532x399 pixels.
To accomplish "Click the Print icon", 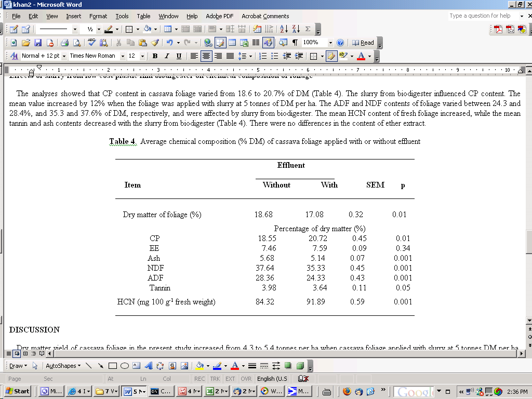I will coord(64,43).
